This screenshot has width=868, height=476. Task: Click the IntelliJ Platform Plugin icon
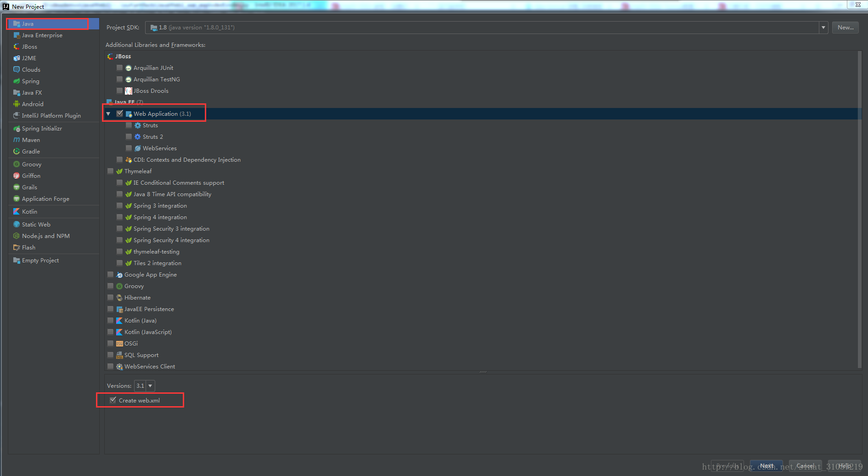[17, 115]
